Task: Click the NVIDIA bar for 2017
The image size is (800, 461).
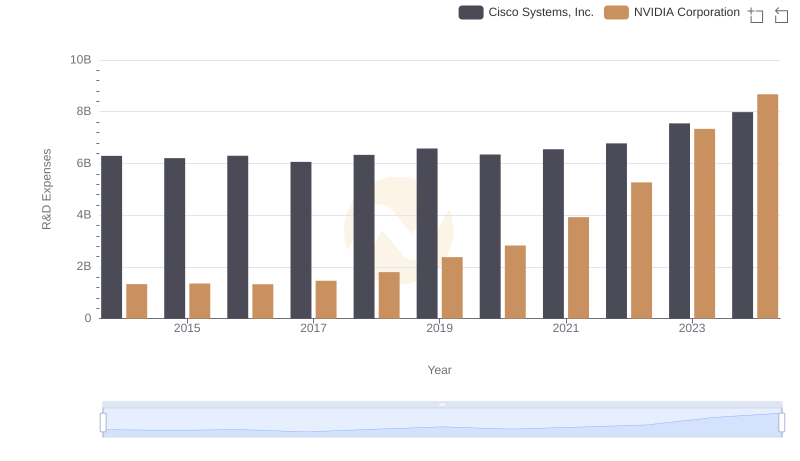Action: click(326, 300)
